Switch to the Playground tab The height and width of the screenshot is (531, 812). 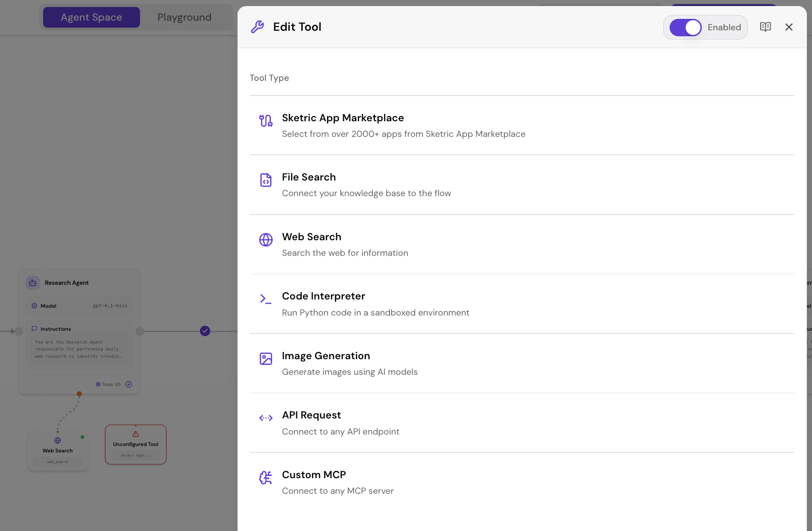(x=184, y=17)
